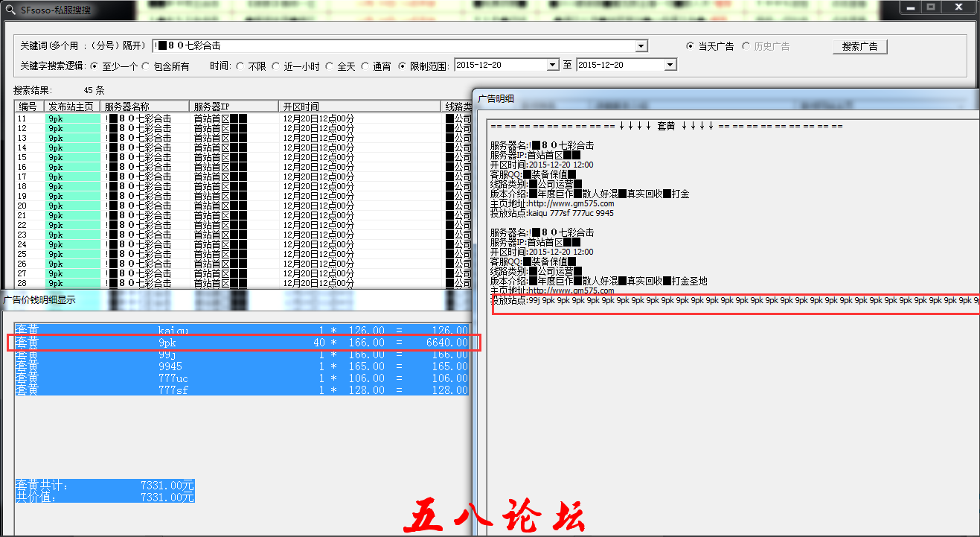Open the end date dropdown

[670, 66]
